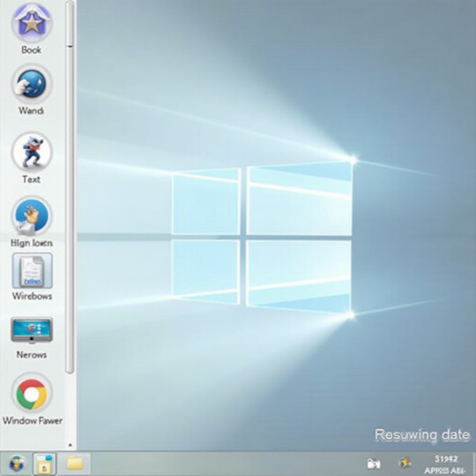Click the lightning power tray icon
476x476 pixels.
click(x=405, y=463)
